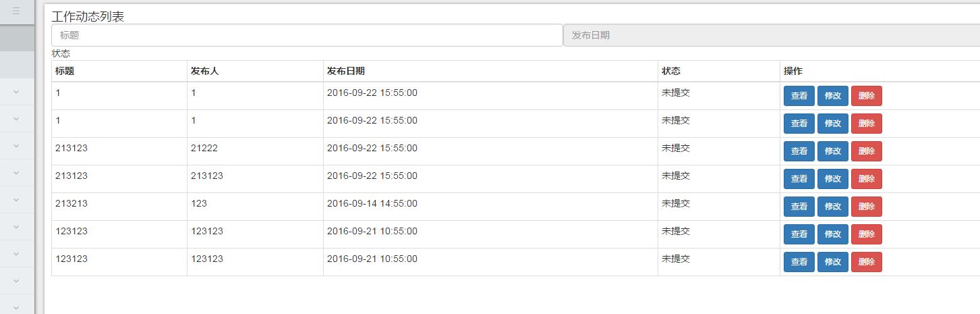
Task: Edit the row with 发布人 213123
Action: pyautogui.click(x=833, y=179)
